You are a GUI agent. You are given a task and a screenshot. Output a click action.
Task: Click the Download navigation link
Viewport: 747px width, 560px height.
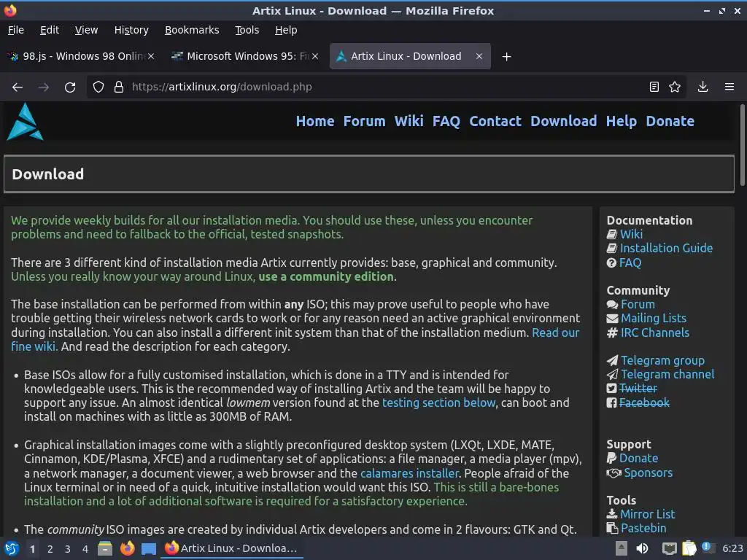(564, 122)
